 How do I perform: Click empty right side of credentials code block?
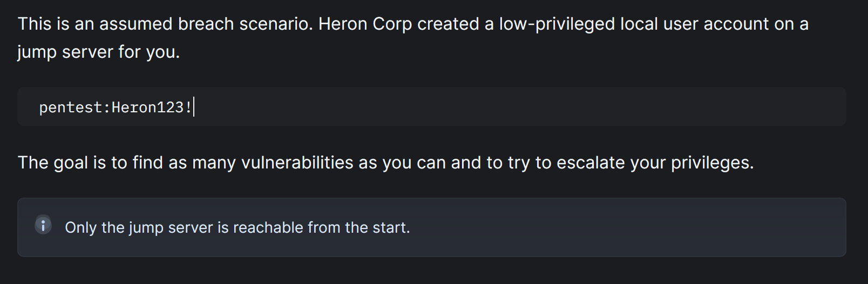point(540,106)
